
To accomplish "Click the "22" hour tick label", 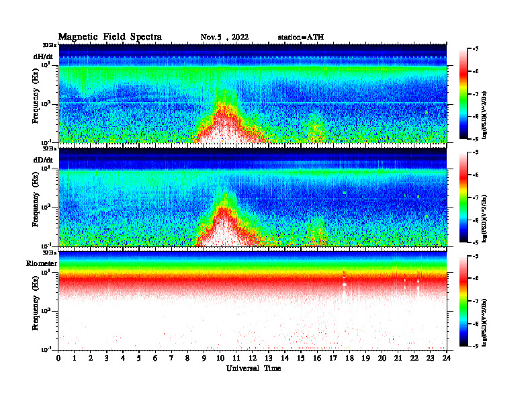I will pos(414,358).
